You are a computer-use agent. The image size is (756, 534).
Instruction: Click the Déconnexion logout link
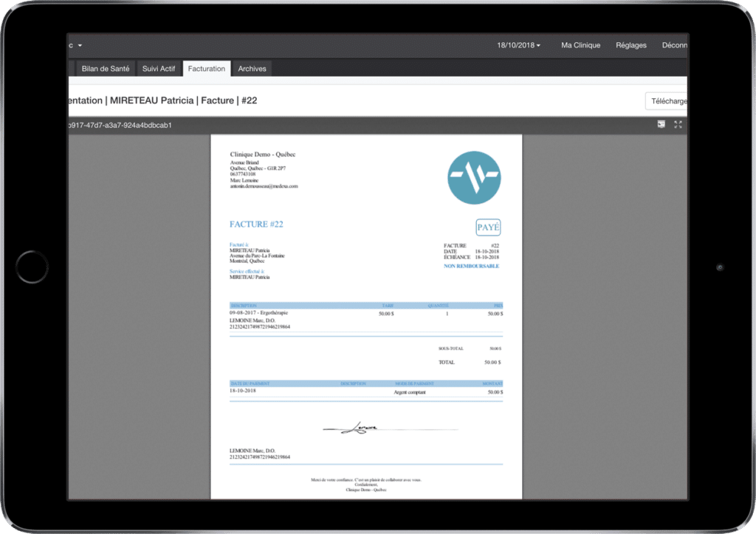click(x=674, y=45)
